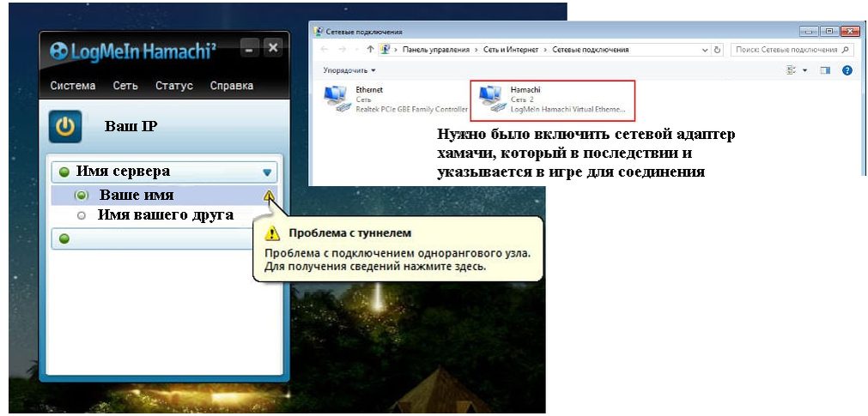868x416 pixels.
Task: Collapse the Имя сервера network group arrow
Action: [267, 172]
